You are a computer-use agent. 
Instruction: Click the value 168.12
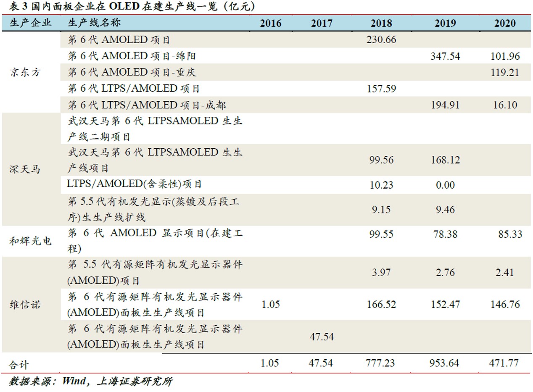445,160
